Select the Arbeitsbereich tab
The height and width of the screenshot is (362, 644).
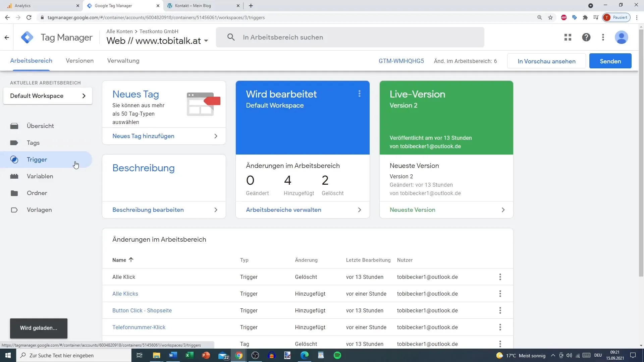(x=31, y=61)
